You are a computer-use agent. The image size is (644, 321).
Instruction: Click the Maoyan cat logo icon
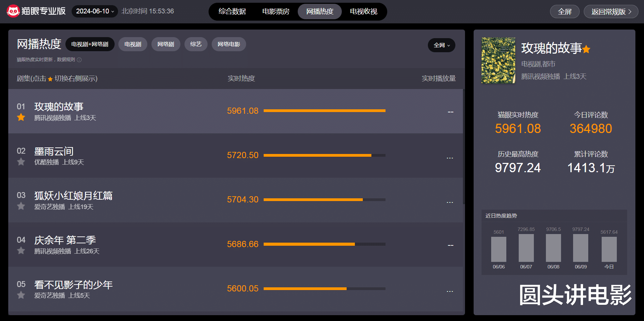tap(13, 11)
